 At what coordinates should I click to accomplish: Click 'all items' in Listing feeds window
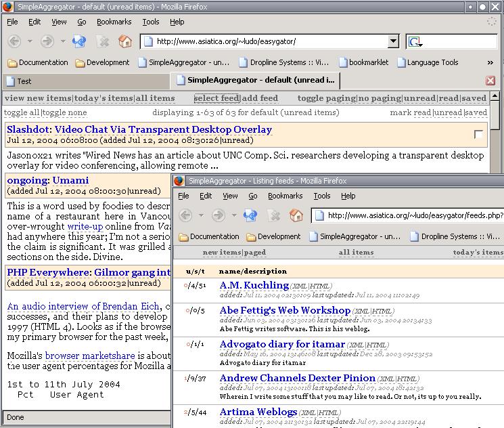(356, 253)
